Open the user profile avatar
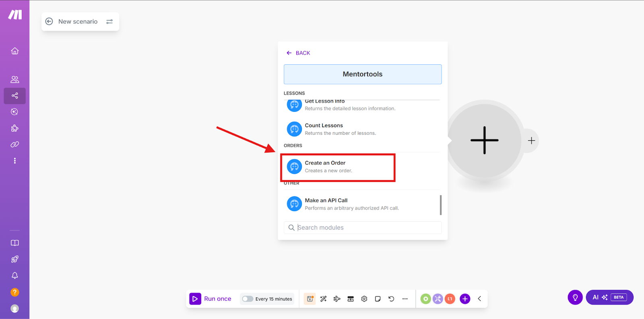The image size is (644, 319). (x=15, y=309)
